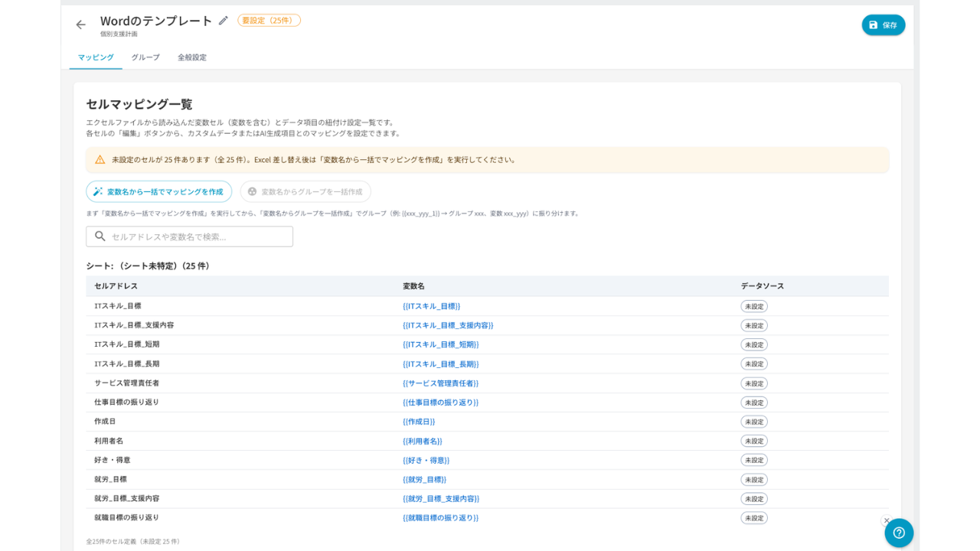
Task: Click the back arrow icon
Action: pyautogui.click(x=80, y=24)
